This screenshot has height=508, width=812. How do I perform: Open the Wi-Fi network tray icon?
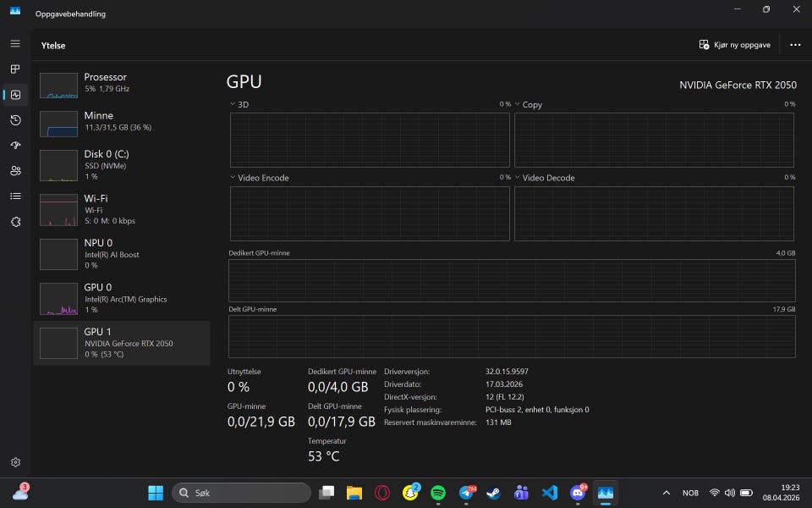coord(715,493)
